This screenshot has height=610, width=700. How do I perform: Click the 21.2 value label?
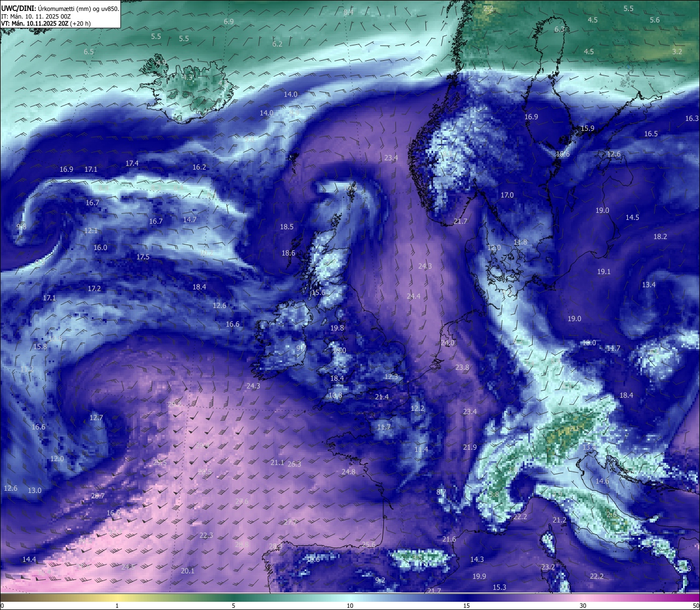point(559,520)
